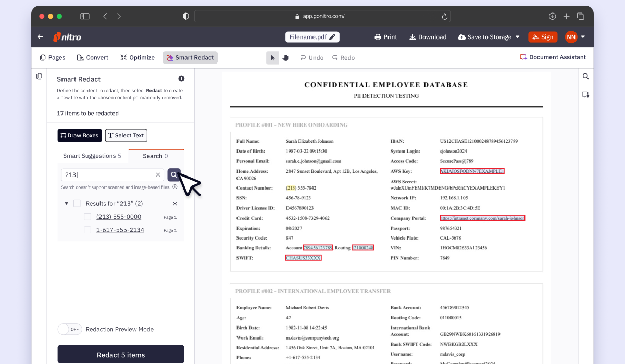Image resolution: width=625 pixels, height=364 pixels.
Task: Open the Pages tool
Action: [53, 58]
